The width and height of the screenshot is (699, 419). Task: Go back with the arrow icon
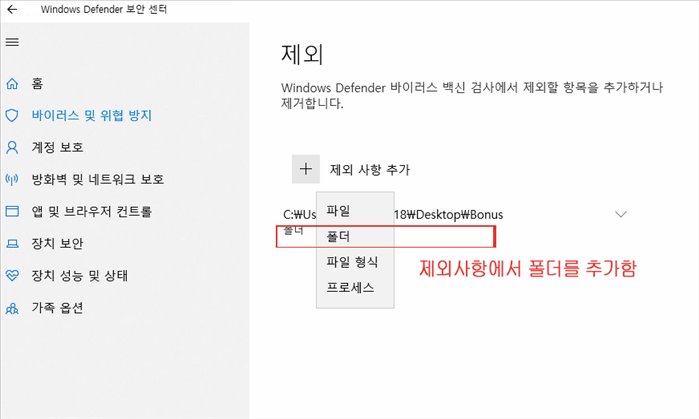coord(12,9)
